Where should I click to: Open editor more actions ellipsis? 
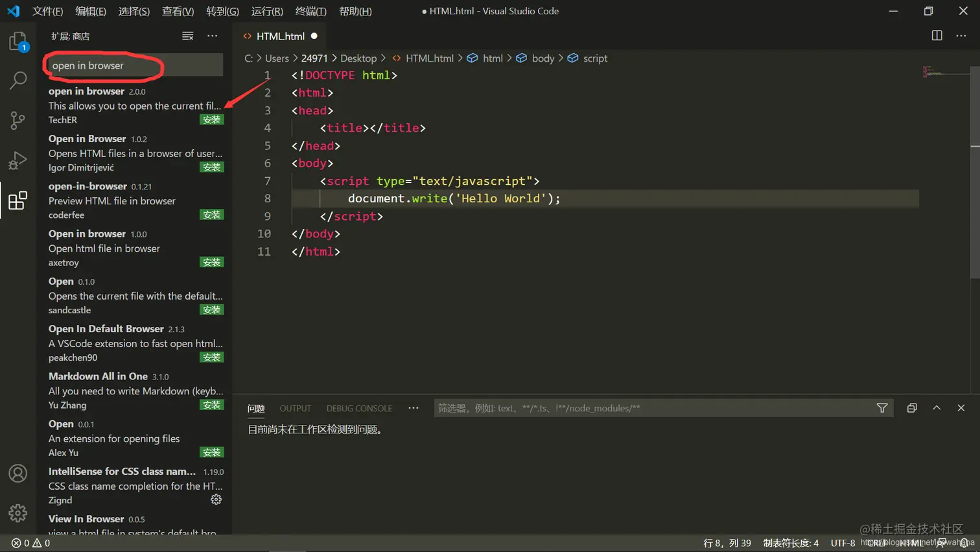961,36
